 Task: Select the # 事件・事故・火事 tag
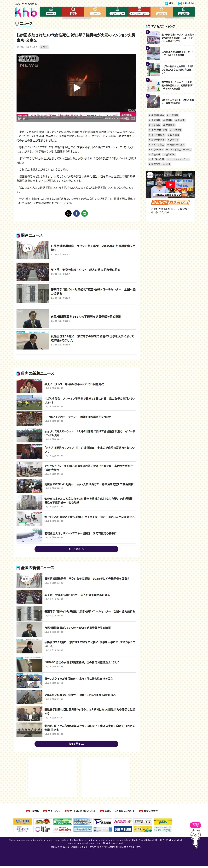point(158,130)
